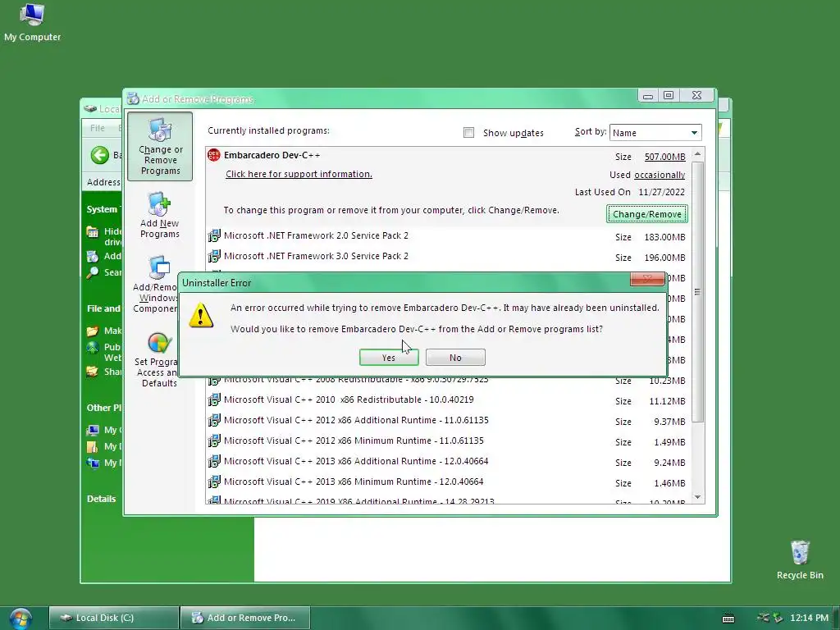Click the Back arrow in Local Disk window
Screen dimensions: 840x630
[x=99, y=155]
